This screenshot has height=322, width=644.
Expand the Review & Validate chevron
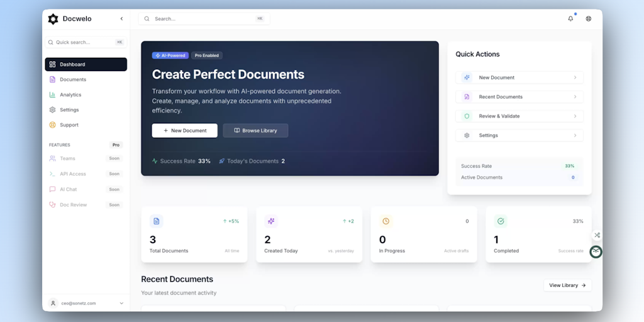(x=575, y=116)
